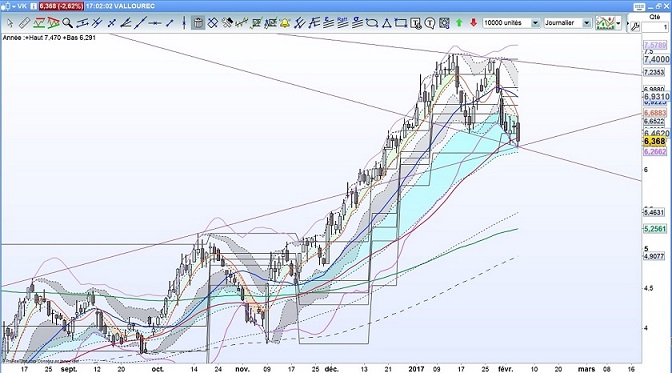Open the paintbrush style tool

point(227,23)
